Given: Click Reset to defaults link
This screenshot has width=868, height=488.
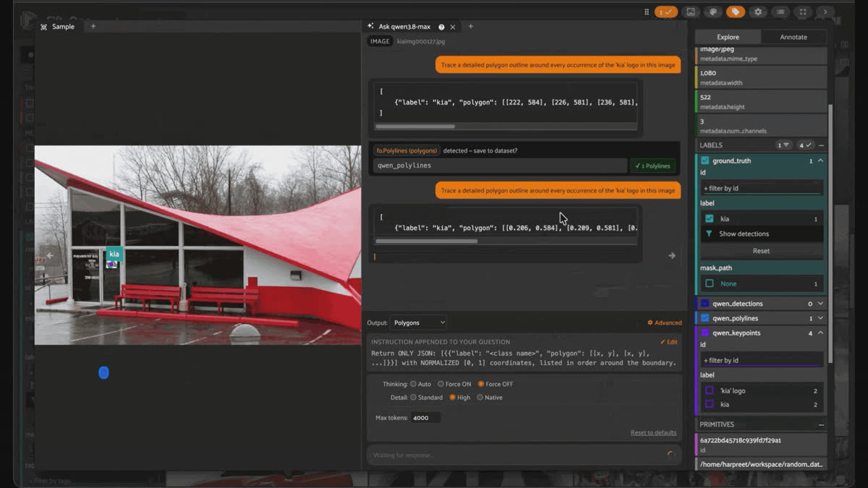Looking at the screenshot, I should 653,432.
